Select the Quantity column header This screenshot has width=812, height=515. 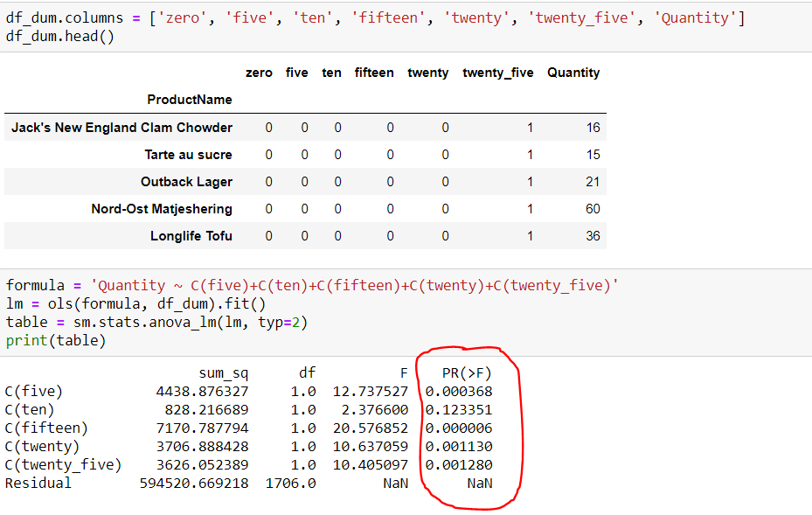pyautogui.click(x=573, y=73)
